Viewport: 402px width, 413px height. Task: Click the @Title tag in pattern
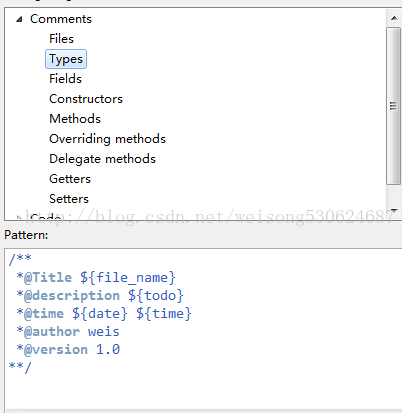point(48,277)
